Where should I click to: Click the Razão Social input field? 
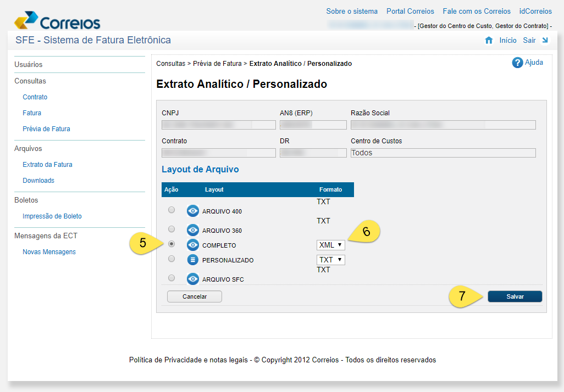(443, 125)
